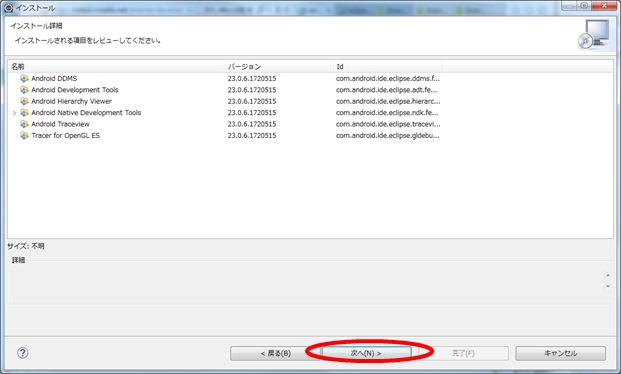
Task: Click the 完了(F) button
Action: click(463, 353)
